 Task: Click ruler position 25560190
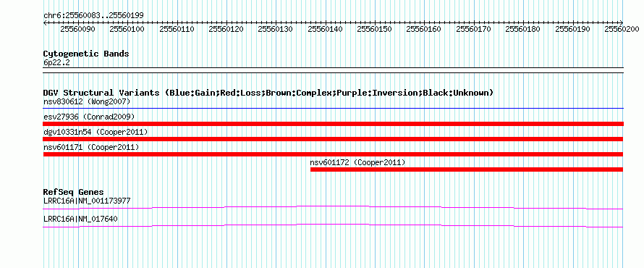(x=572, y=29)
